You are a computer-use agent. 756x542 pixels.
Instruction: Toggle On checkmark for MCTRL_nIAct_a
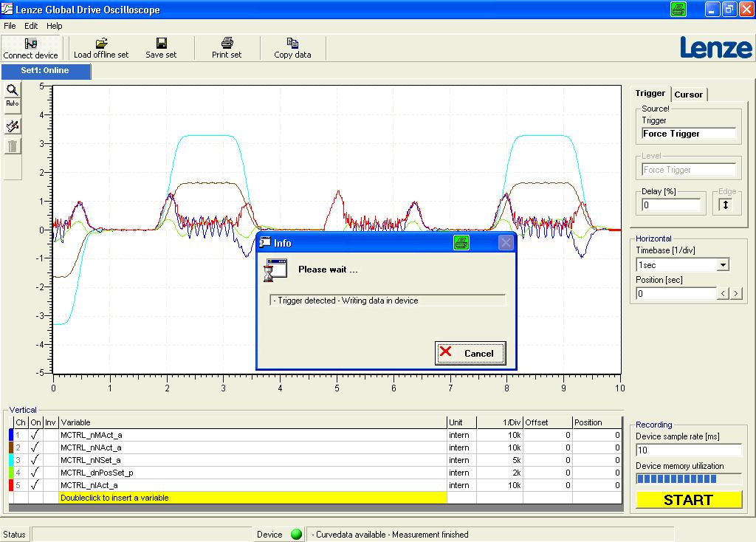click(35, 485)
